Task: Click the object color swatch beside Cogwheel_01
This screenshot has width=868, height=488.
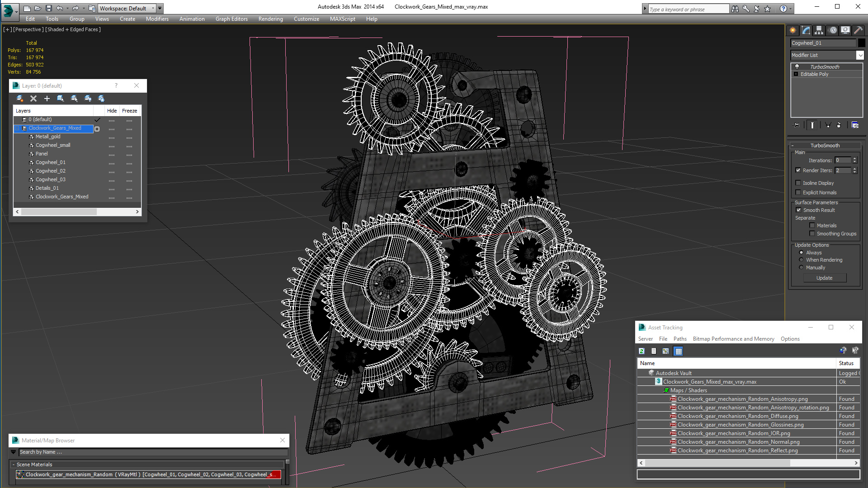Action: [x=861, y=43]
